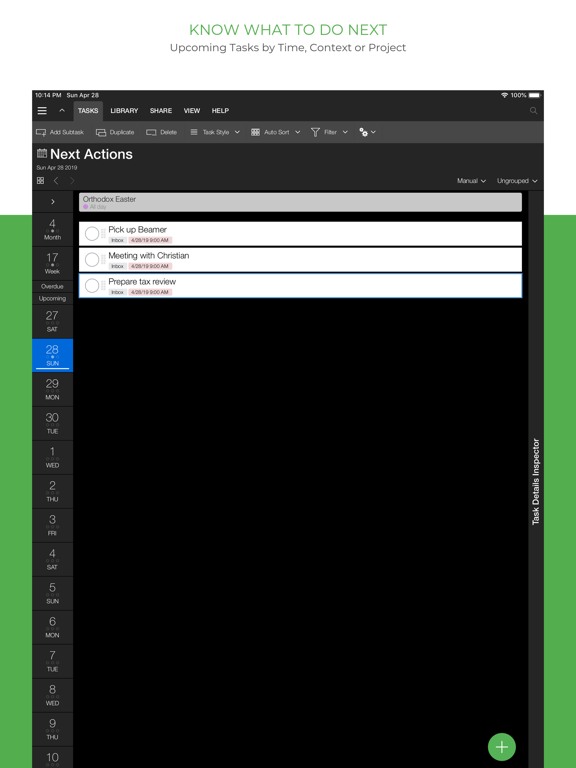Open the Auto Sort dropdown
This screenshot has height=768, width=576.
tap(276, 132)
